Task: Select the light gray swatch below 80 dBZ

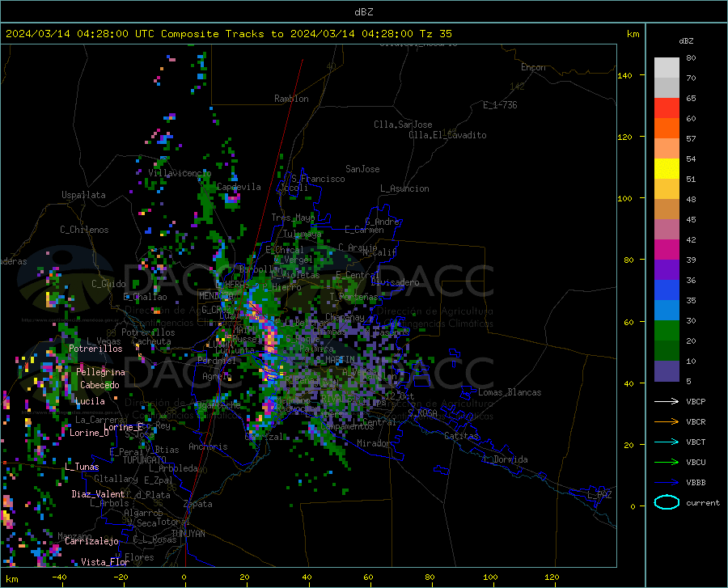Action: tap(667, 68)
